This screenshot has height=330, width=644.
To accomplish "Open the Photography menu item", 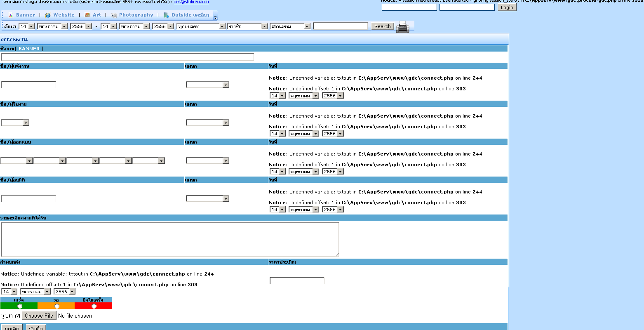I will [x=136, y=15].
